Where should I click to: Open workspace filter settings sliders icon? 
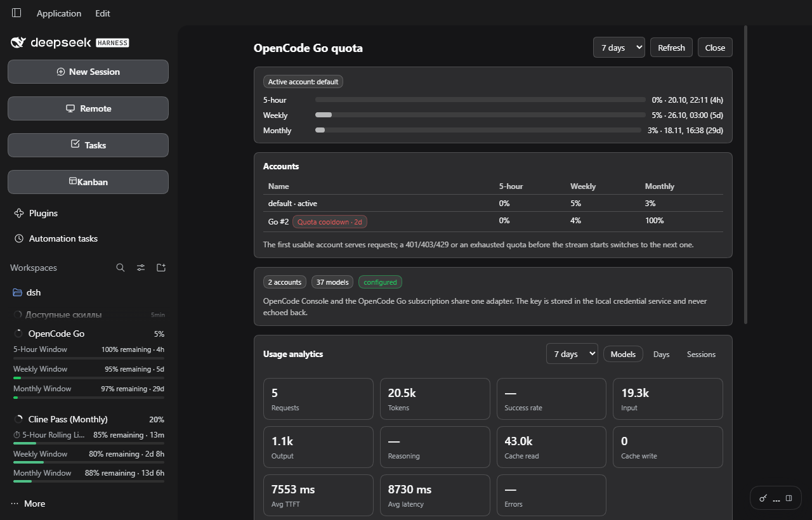[x=141, y=268]
